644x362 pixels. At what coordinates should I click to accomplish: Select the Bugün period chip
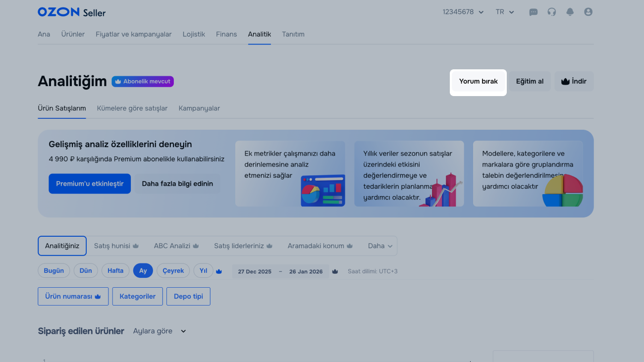pyautogui.click(x=54, y=271)
